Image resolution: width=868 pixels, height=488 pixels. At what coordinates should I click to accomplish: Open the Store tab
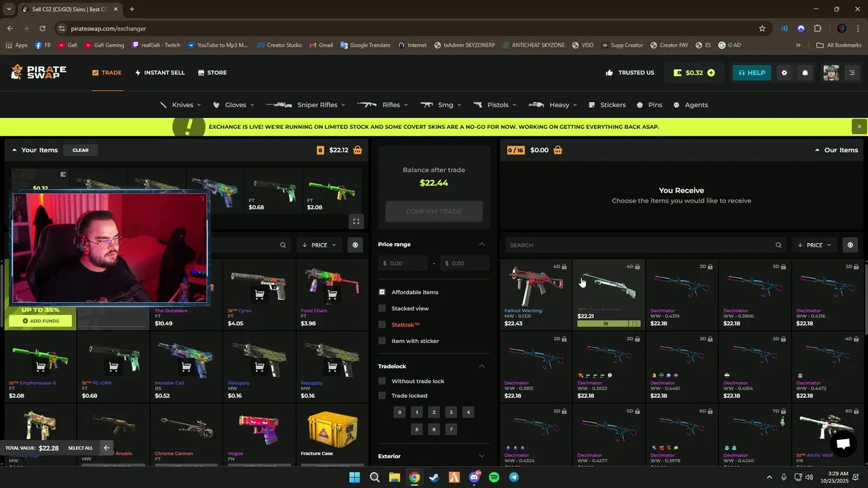(212, 73)
